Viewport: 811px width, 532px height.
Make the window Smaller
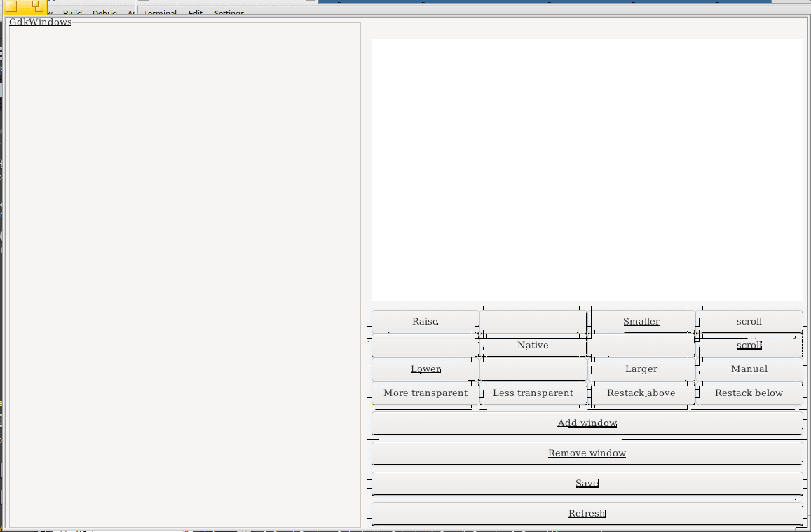point(641,321)
